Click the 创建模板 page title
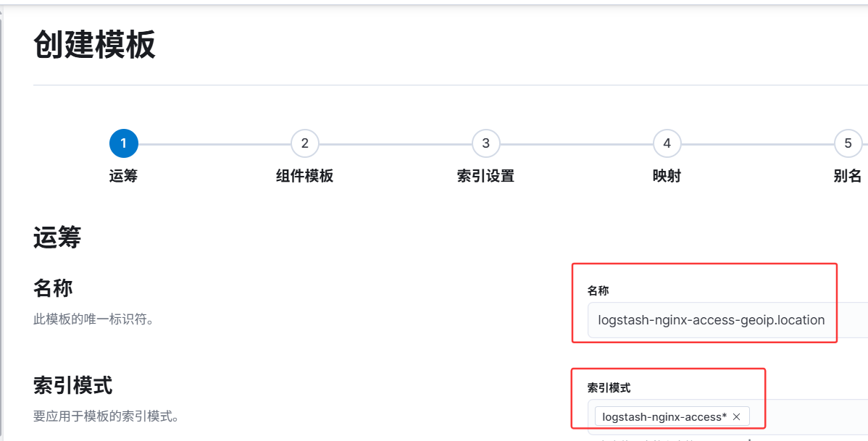 [94, 44]
